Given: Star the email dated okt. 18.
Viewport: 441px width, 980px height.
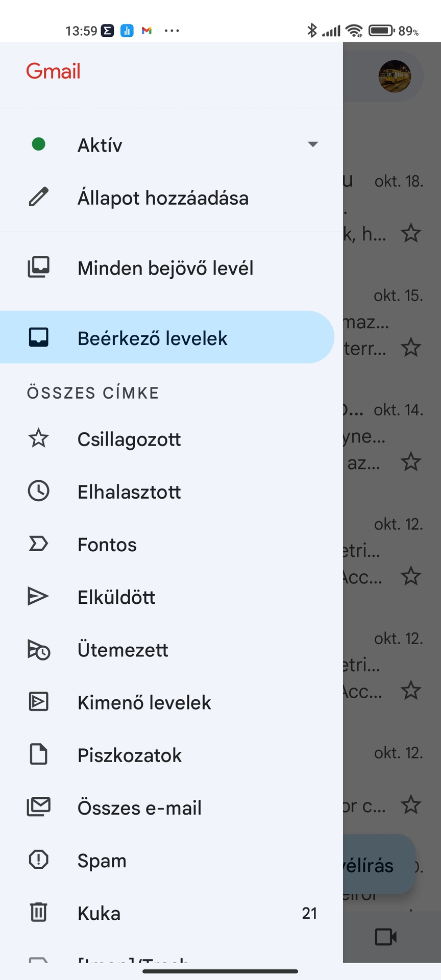Looking at the screenshot, I should point(411,233).
